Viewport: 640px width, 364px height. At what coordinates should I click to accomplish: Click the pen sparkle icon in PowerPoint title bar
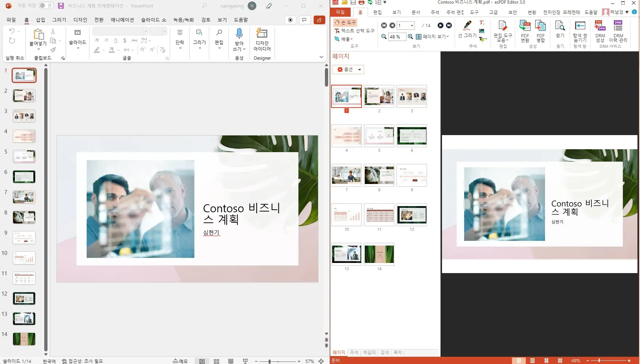(x=269, y=6)
